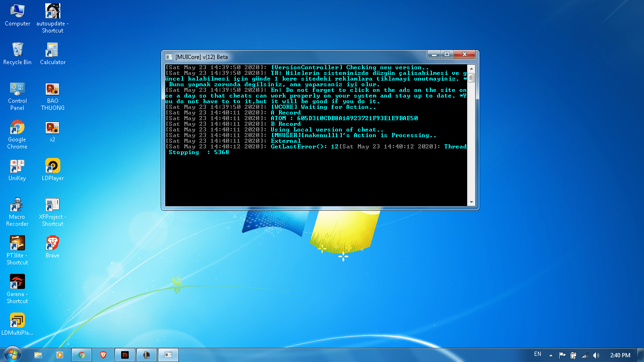Select the XFProject - Shortcut desktop icon

(x=52, y=212)
